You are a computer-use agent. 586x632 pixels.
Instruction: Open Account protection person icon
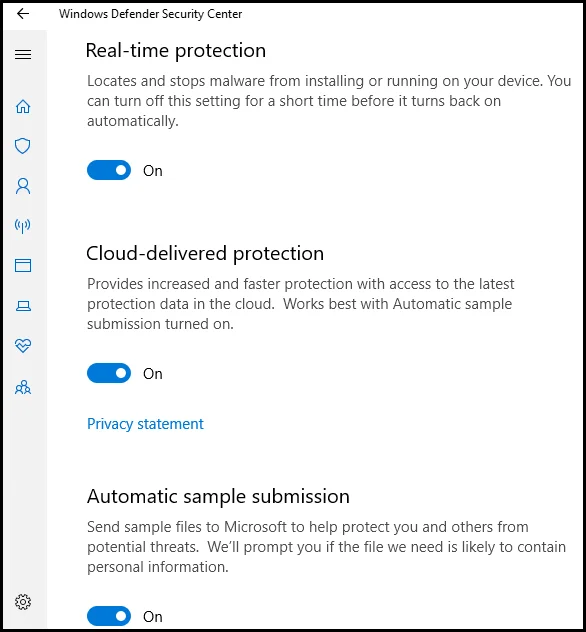pos(23,186)
